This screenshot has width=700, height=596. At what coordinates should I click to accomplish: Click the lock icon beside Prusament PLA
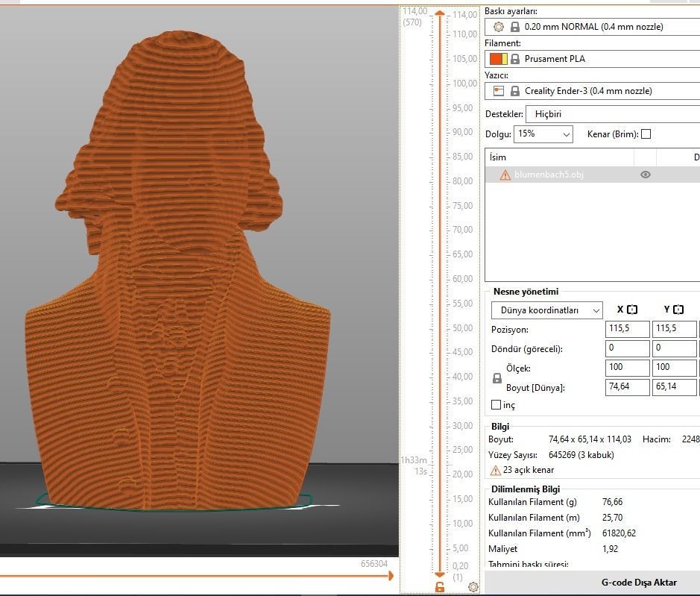point(514,58)
